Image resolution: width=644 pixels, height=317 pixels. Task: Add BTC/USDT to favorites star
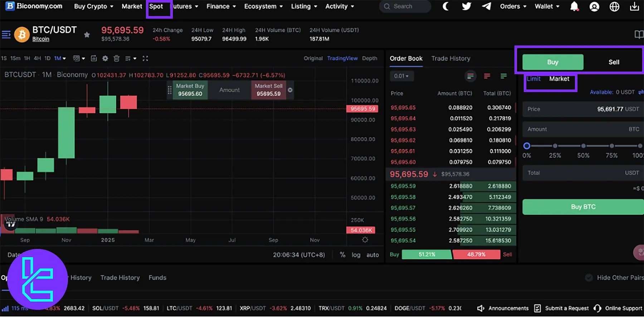pos(87,35)
